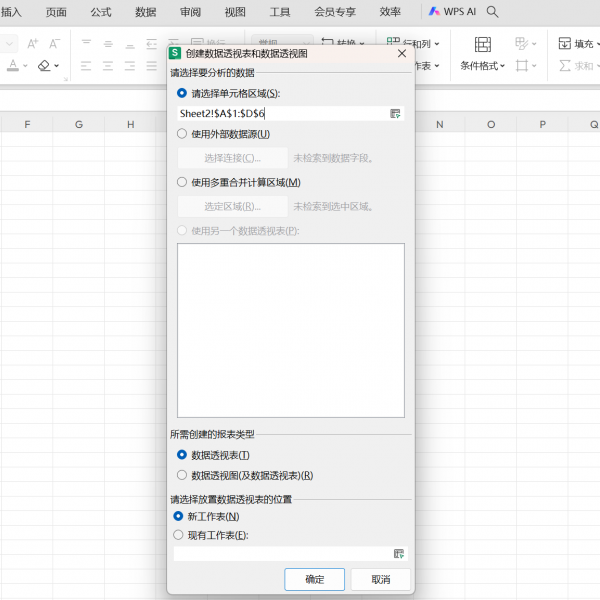
Task: Switch to the 视图 ribbon tab
Action: pos(235,12)
